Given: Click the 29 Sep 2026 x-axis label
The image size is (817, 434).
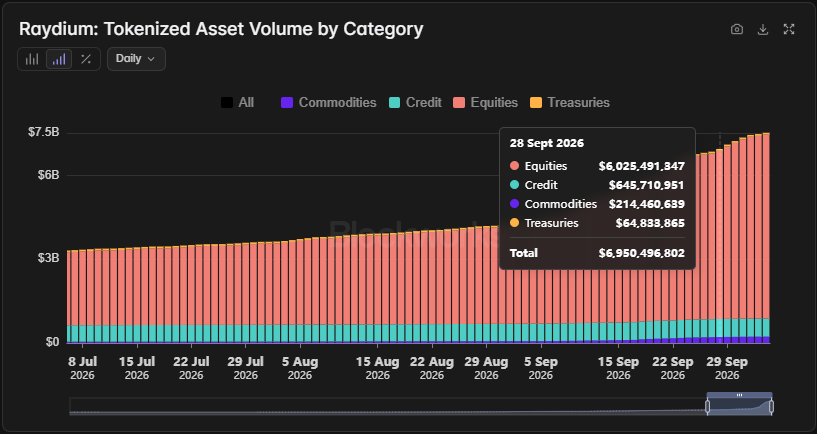Looking at the screenshot, I should coord(727,368).
